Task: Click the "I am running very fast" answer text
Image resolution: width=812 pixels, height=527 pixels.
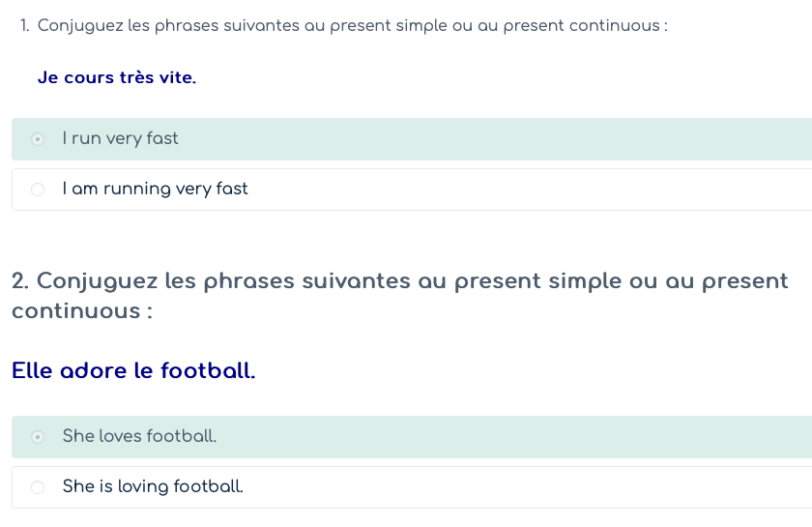Action: tap(155, 190)
